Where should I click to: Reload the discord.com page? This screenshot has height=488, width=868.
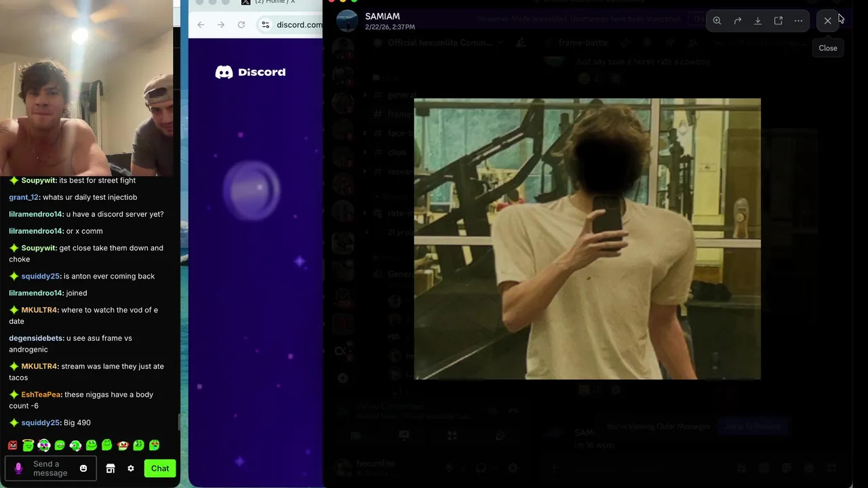pos(241,24)
